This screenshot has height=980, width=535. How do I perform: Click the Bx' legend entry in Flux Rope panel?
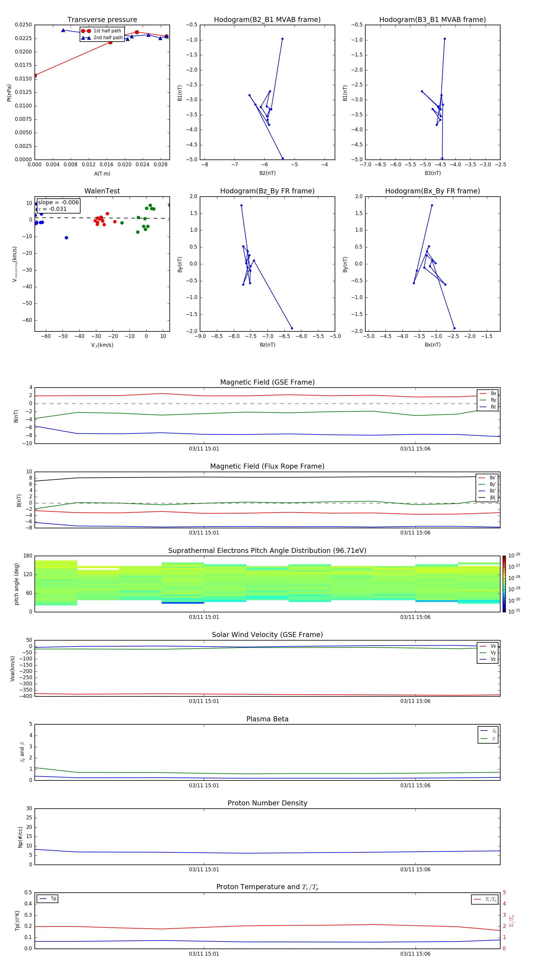487,478
